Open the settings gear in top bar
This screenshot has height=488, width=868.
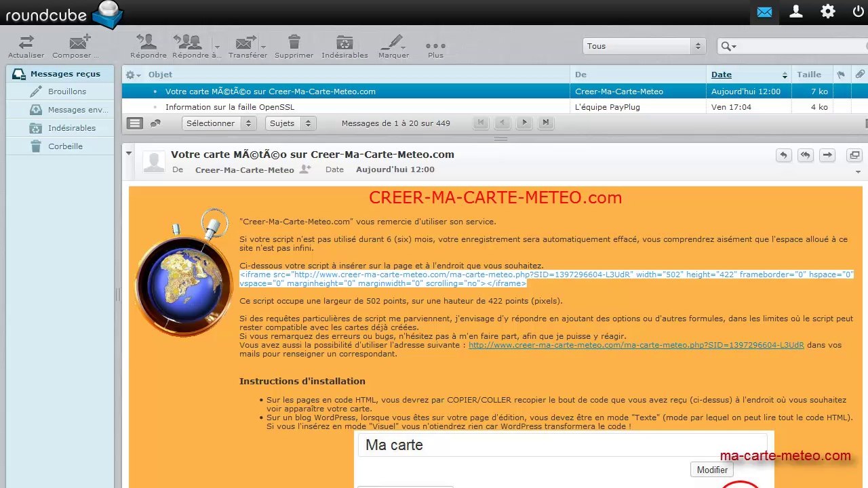coord(828,12)
